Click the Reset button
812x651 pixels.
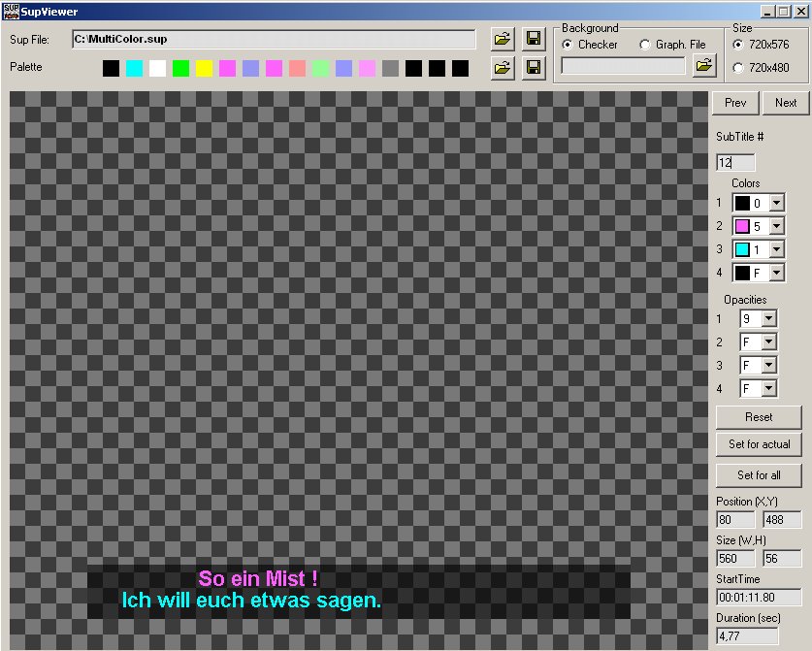[x=759, y=417]
